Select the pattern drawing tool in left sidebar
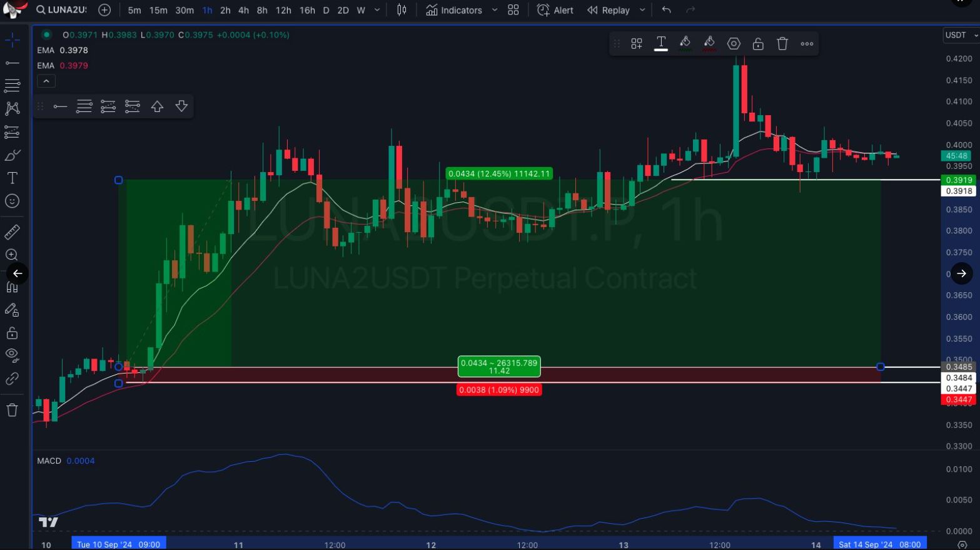Viewport: 980px width, 550px height. [x=12, y=108]
